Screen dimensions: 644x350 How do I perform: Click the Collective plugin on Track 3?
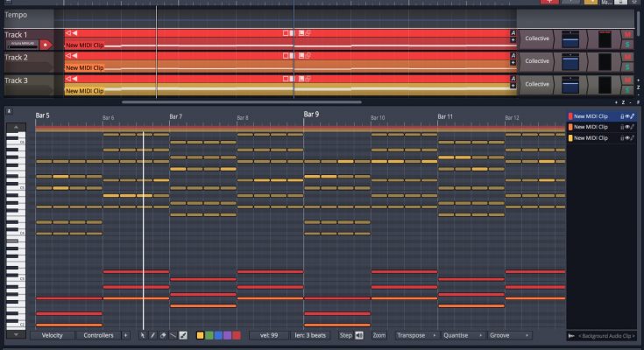[536, 84]
